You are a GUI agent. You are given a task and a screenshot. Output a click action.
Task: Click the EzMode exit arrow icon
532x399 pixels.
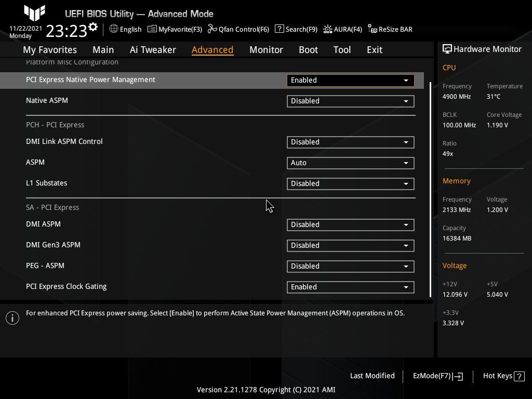click(x=458, y=376)
